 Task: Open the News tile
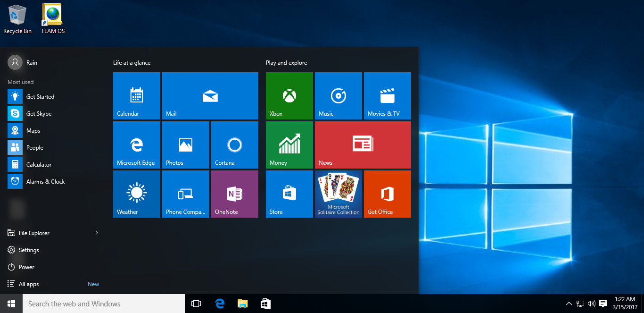point(363,145)
